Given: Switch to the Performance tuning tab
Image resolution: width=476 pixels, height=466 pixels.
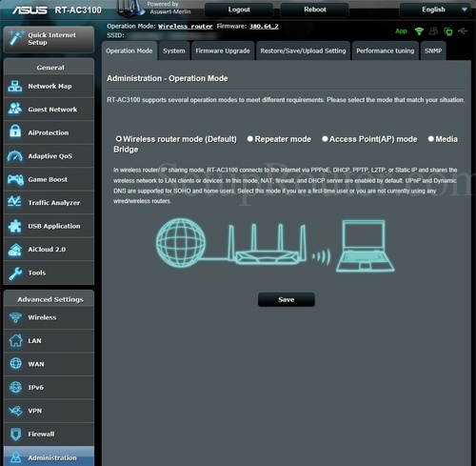Looking at the screenshot, I should coord(386,51).
